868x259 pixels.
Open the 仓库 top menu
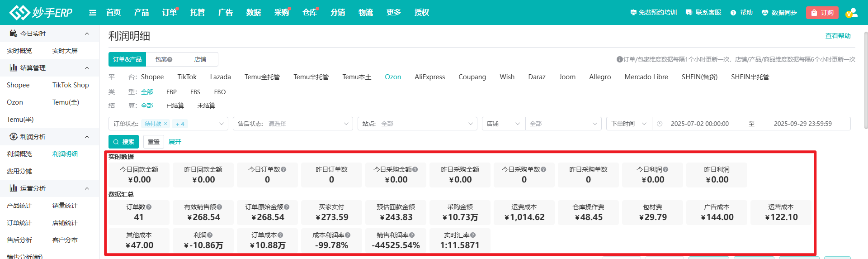point(310,12)
